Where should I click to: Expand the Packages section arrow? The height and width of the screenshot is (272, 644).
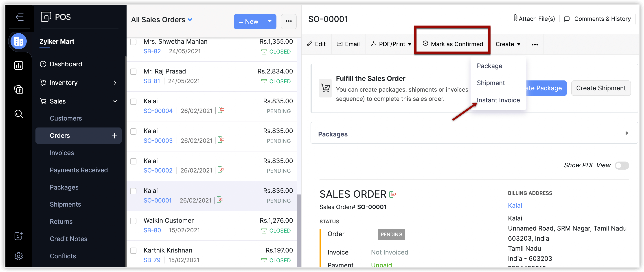coord(626,133)
